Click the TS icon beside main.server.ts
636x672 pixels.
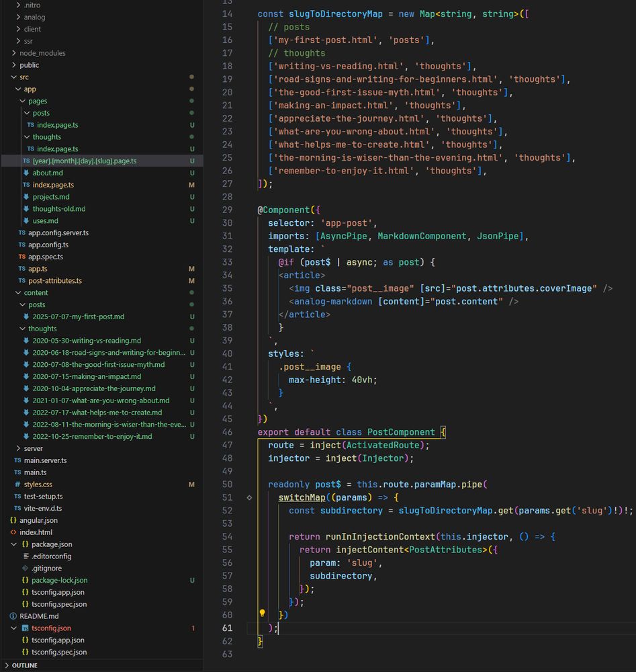click(x=17, y=460)
